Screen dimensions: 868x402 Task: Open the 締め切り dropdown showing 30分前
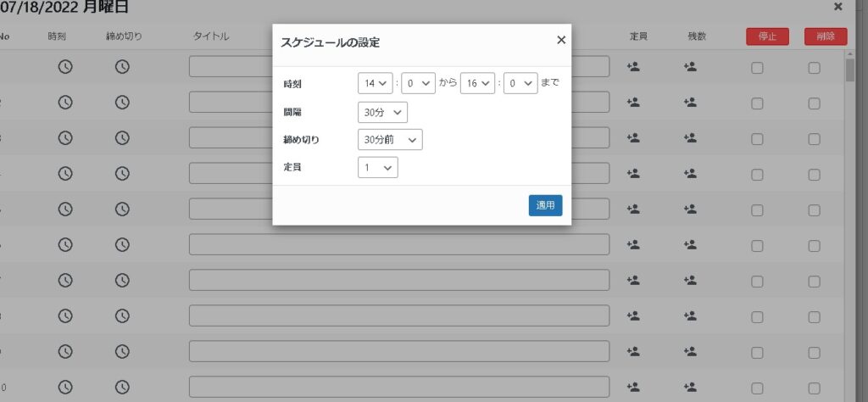click(x=390, y=140)
